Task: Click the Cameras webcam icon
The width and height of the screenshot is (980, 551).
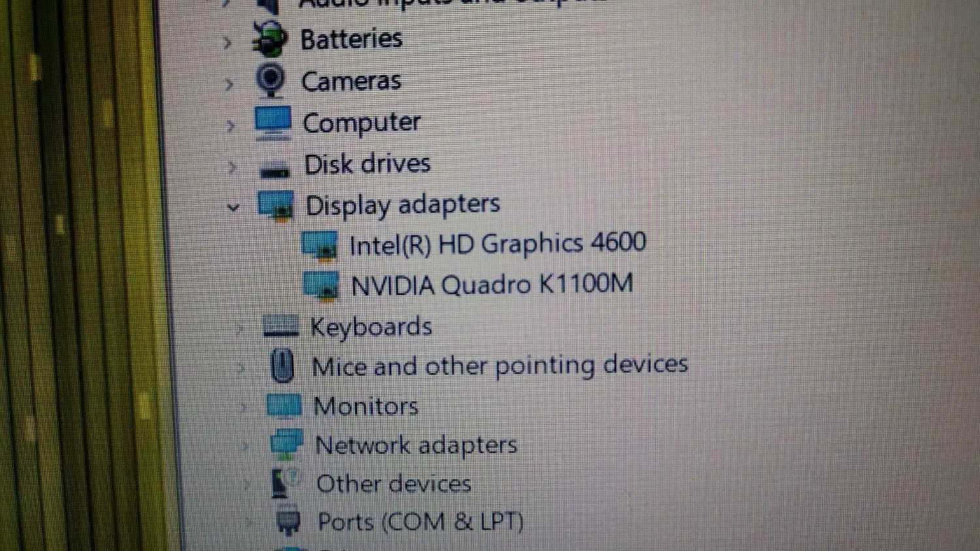Action: click(270, 80)
